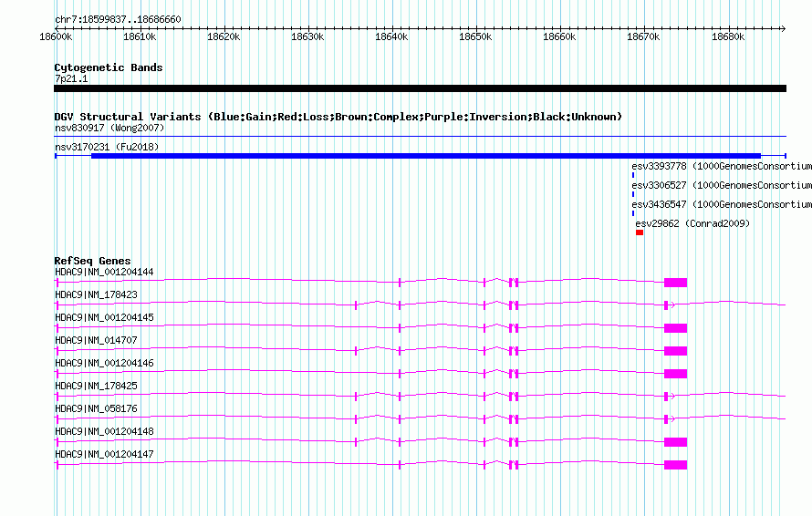Click the RefSeq Genes track title
This screenshot has height=516, width=812.
coord(92,261)
